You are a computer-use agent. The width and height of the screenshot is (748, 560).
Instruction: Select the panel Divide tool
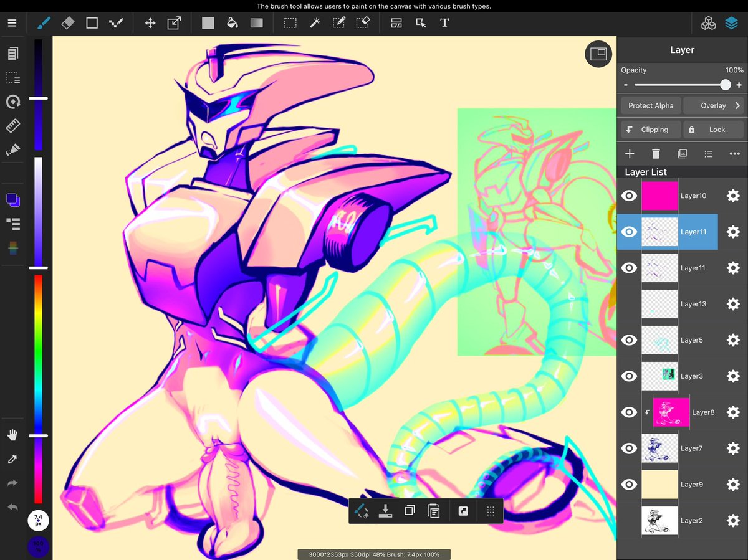396,23
